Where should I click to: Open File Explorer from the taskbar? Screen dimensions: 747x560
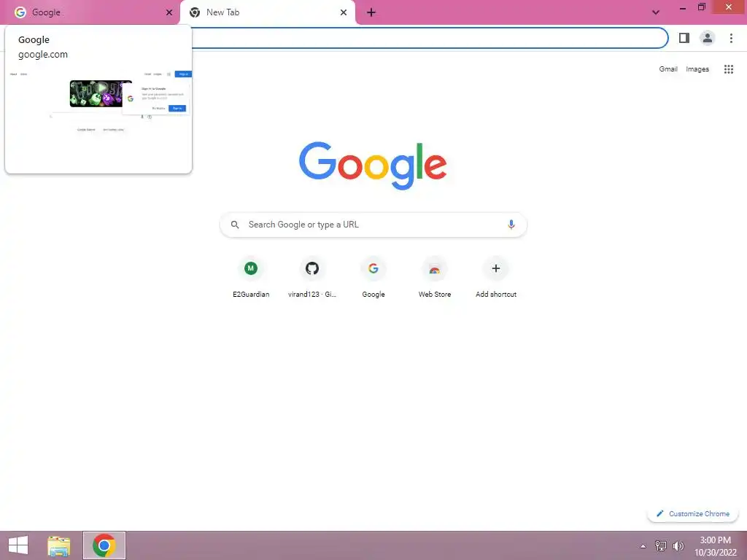pos(59,545)
